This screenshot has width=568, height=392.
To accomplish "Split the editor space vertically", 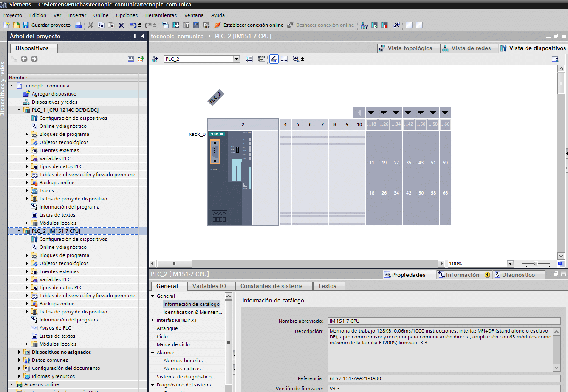I will [419, 25].
